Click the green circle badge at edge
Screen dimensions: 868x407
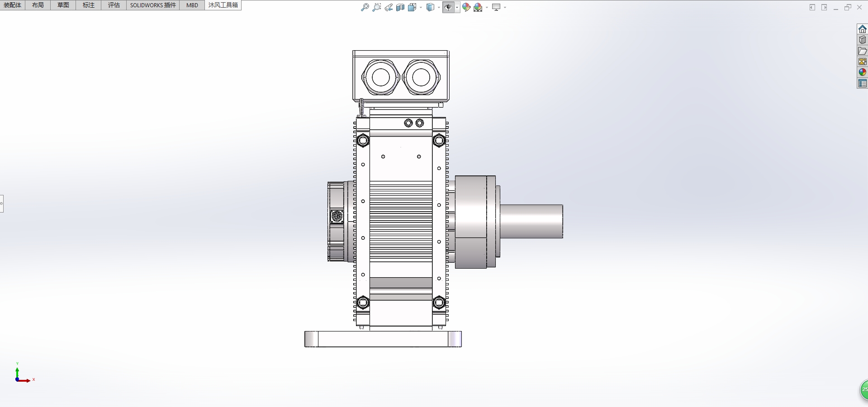point(863,390)
